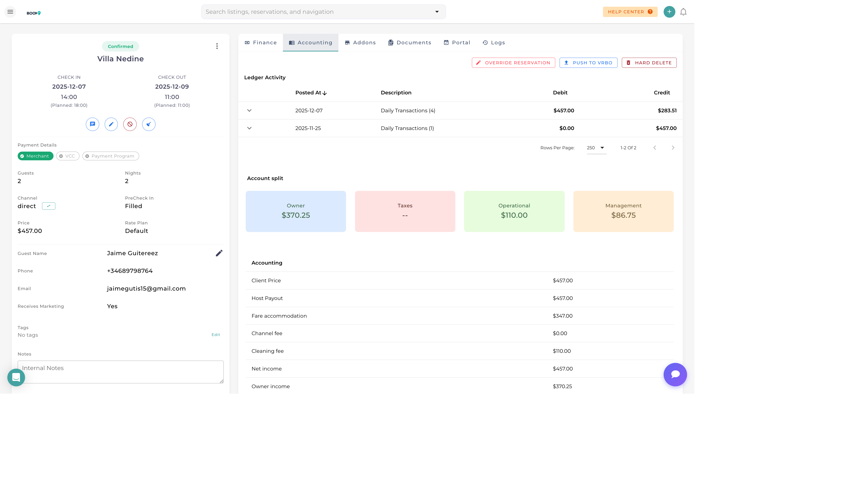Expand the 2025-12-07 Daily Transactions row

coord(249,110)
